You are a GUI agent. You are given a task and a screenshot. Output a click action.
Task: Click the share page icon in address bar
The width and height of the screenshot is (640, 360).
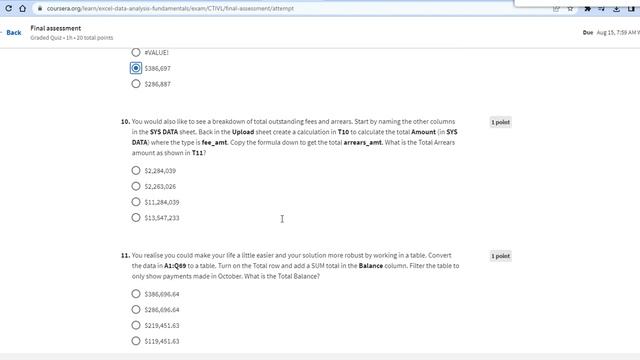[x=556, y=8]
